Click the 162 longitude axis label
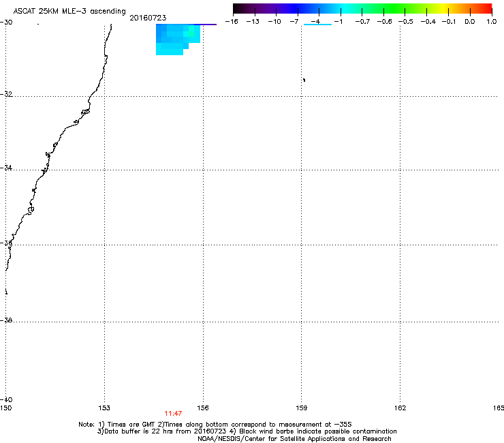 click(400, 408)
